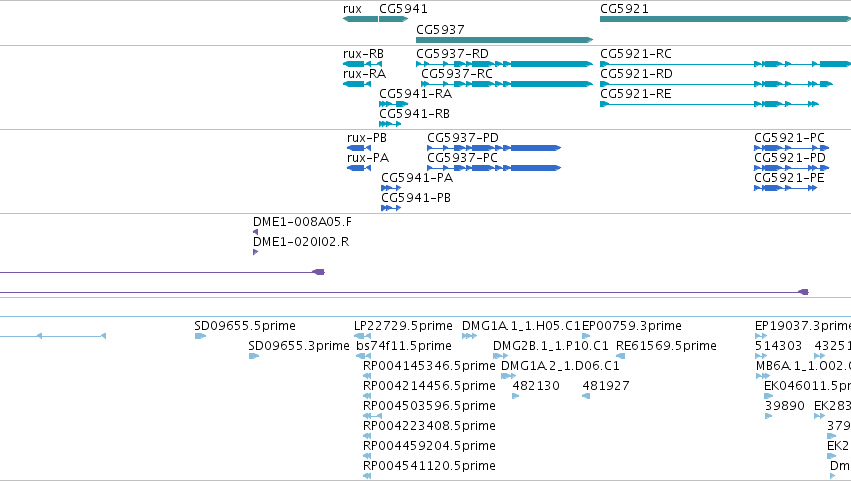
Task: Select the CG5921-PE protein label
Action: 789,178
